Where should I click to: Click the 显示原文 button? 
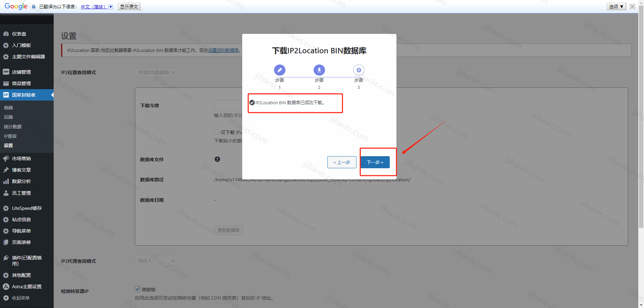pyautogui.click(x=129, y=7)
